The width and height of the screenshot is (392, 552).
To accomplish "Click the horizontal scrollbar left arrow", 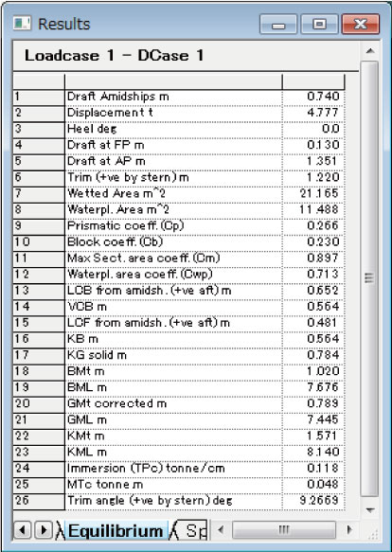I will (221, 529).
